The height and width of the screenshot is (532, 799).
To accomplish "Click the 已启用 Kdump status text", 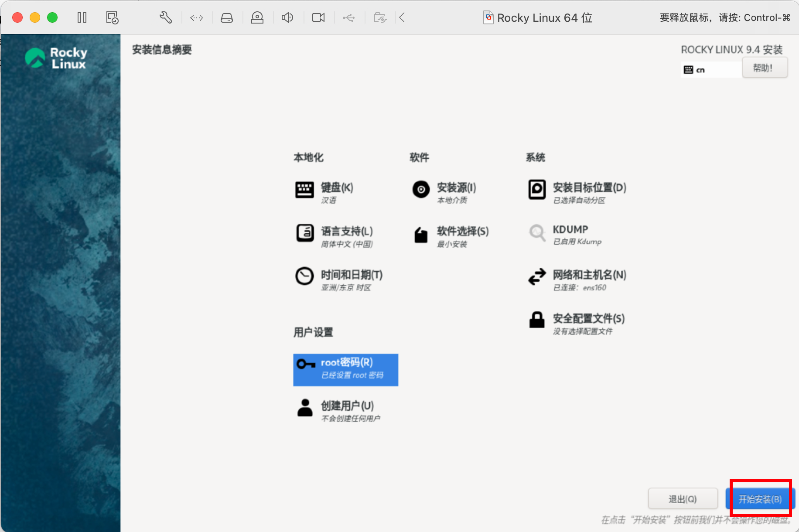I will 577,242.
